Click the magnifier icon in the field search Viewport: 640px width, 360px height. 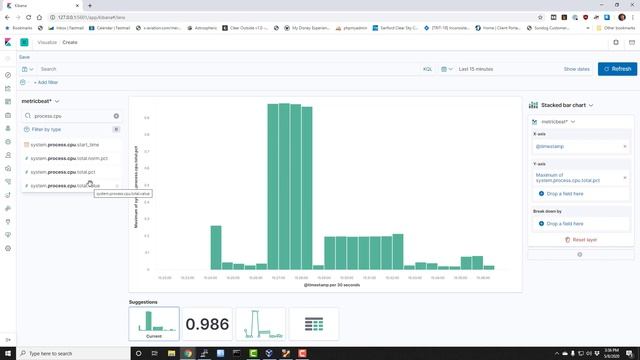[28, 116]
